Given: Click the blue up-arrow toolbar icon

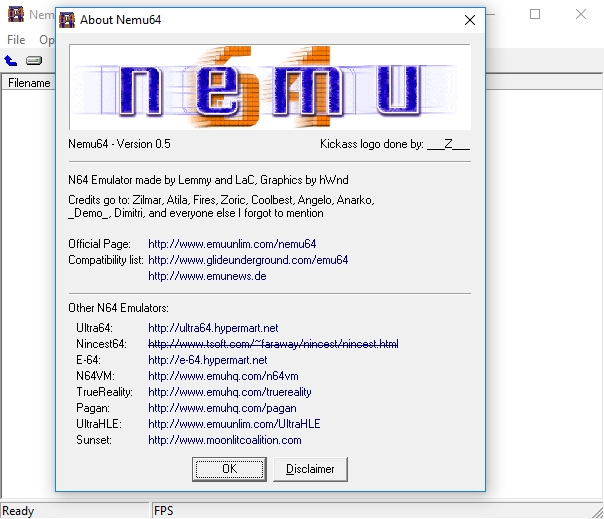Looking at the screenshot, I should pyautogui.click(x=11, y=60).
